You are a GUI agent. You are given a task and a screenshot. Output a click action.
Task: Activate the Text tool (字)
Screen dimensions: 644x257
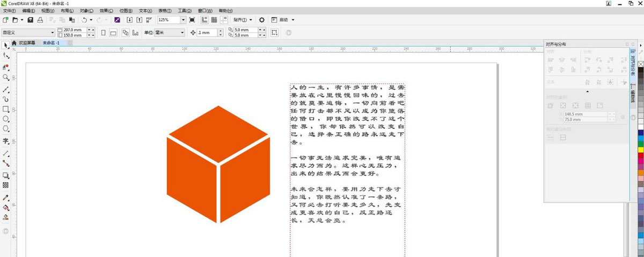[x=6, y=141]
